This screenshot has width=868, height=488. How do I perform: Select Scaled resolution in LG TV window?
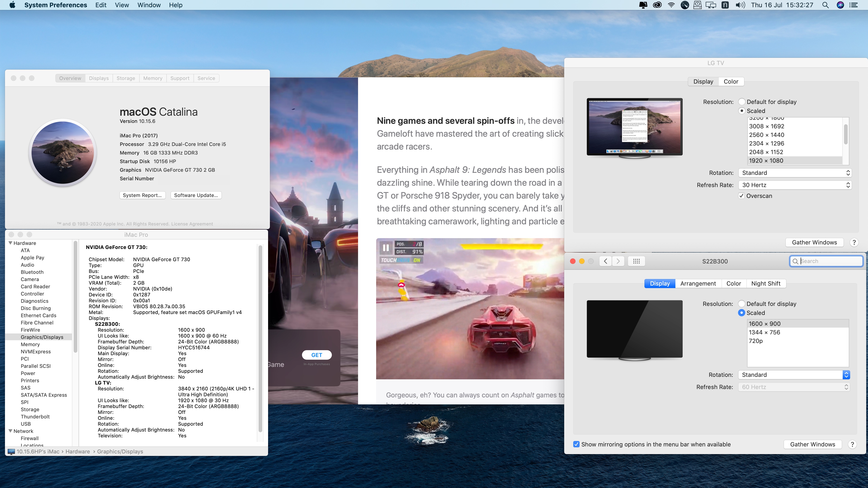point(742,111)
